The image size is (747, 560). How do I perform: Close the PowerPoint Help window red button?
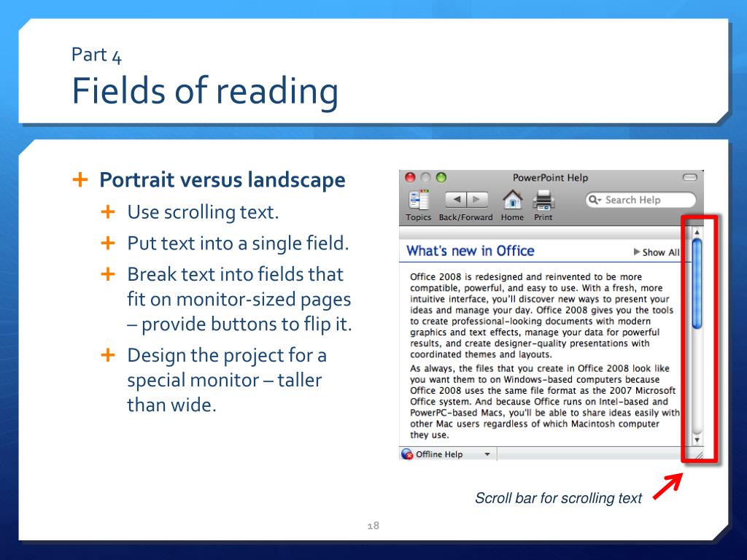click(410, 178)
